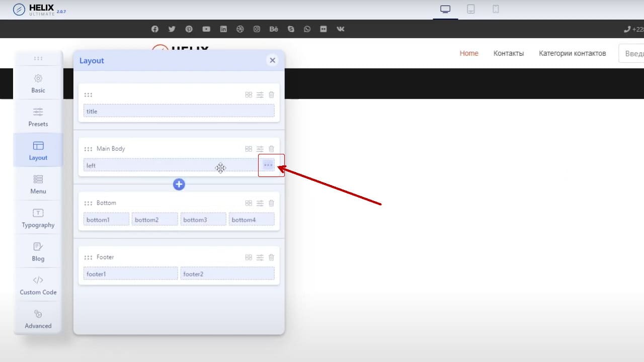644x362 pixels.
Task: Open column layout grid for Footer row
Action: (249, 257)
